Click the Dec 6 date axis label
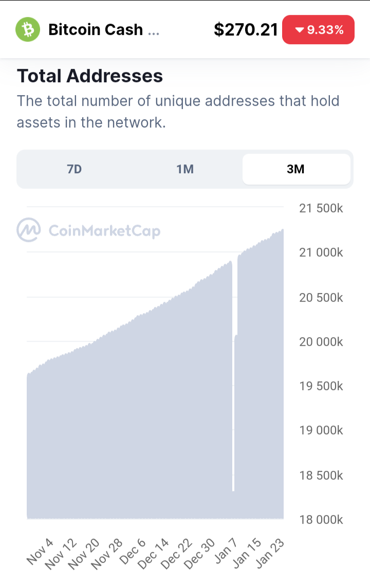 click(x=133, y=551)
